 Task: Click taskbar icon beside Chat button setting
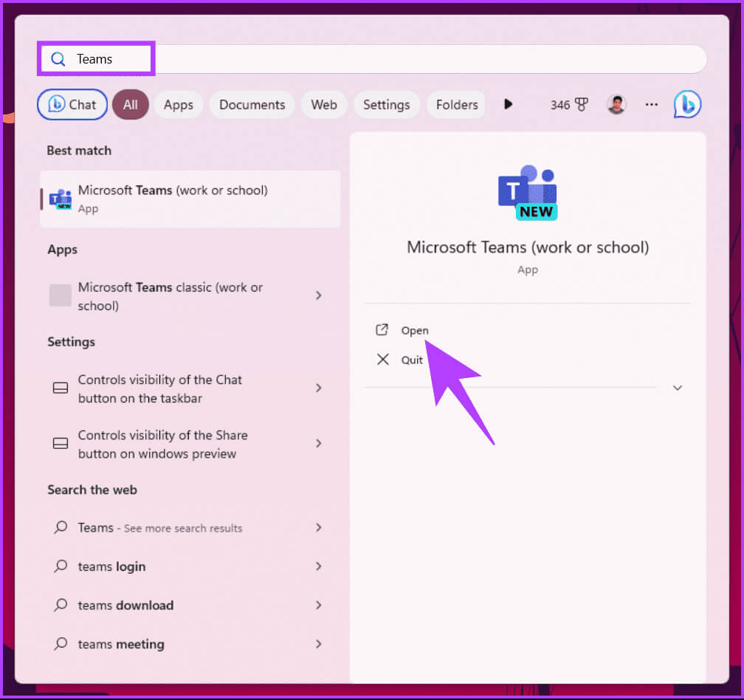(61, 388)
